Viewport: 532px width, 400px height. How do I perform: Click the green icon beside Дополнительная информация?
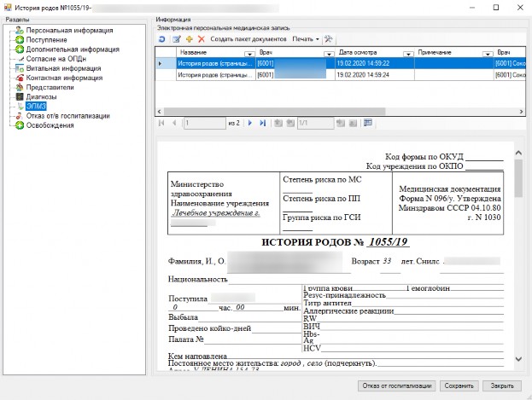[20, 49]
